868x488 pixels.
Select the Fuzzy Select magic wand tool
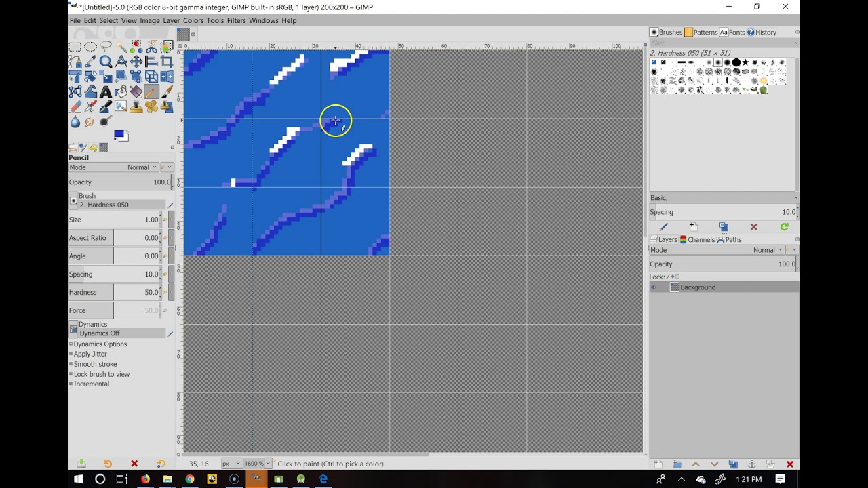[121, 47]
